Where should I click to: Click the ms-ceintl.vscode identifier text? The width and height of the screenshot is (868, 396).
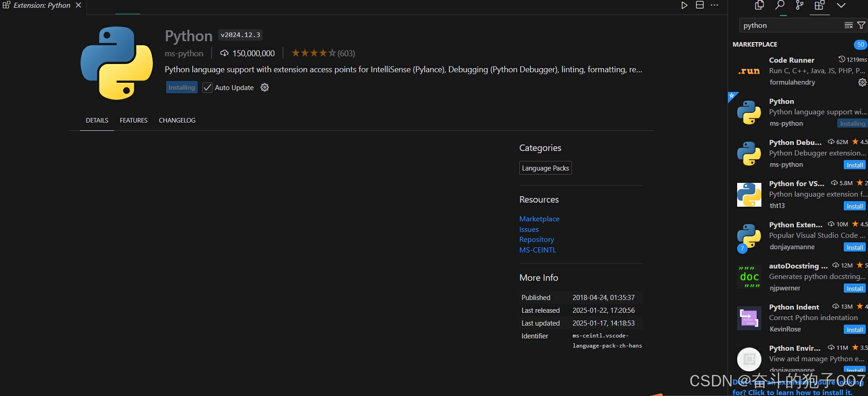[x=607, y=341]
